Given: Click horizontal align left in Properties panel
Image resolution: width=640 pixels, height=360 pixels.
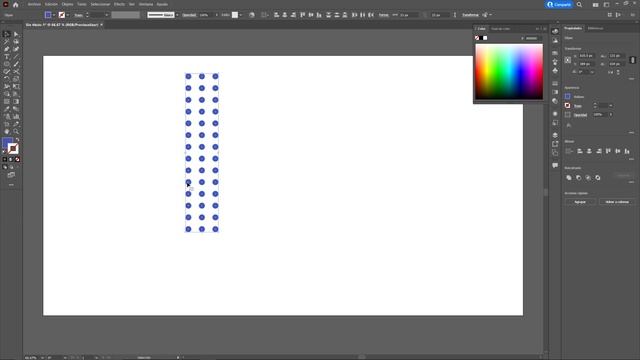Looking at the screenshot, I should [x=580, y=151].
